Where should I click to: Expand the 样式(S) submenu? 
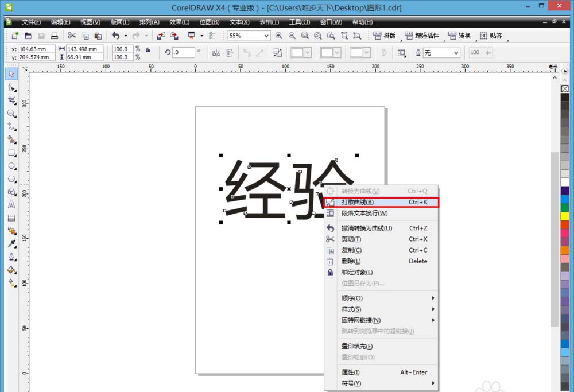(381, 309)
